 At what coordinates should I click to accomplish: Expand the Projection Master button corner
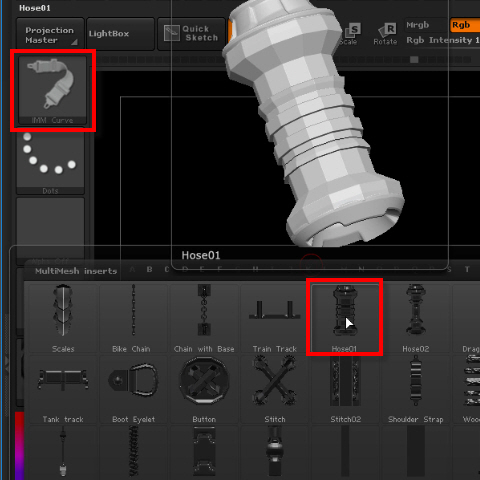point(75,42)
